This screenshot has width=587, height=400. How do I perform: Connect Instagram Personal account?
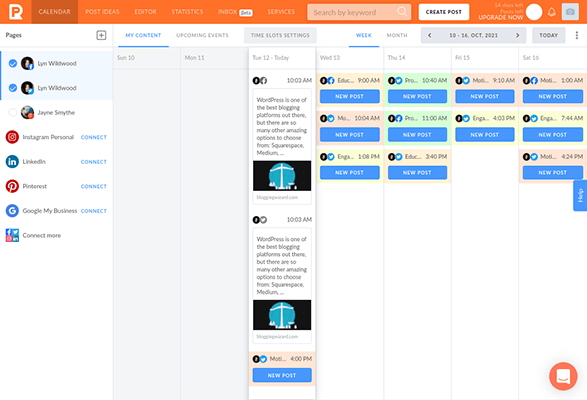pyautogui.click(x=94, y=137)
